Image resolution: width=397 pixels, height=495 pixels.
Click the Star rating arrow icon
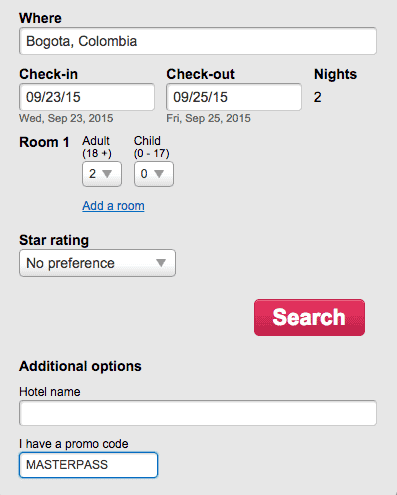click(161, 263)
